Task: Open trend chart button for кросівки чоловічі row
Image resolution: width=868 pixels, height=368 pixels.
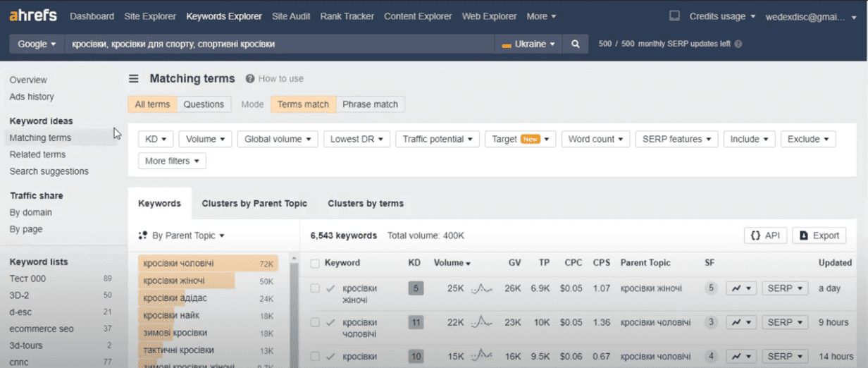Action: 741,322
